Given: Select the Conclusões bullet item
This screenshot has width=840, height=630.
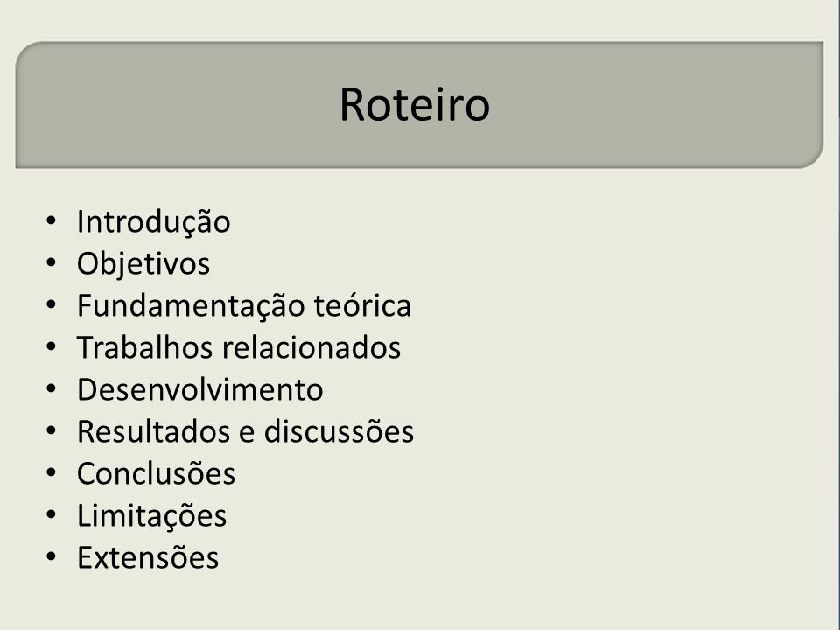Looking at the screenshot, I should 156,473.
